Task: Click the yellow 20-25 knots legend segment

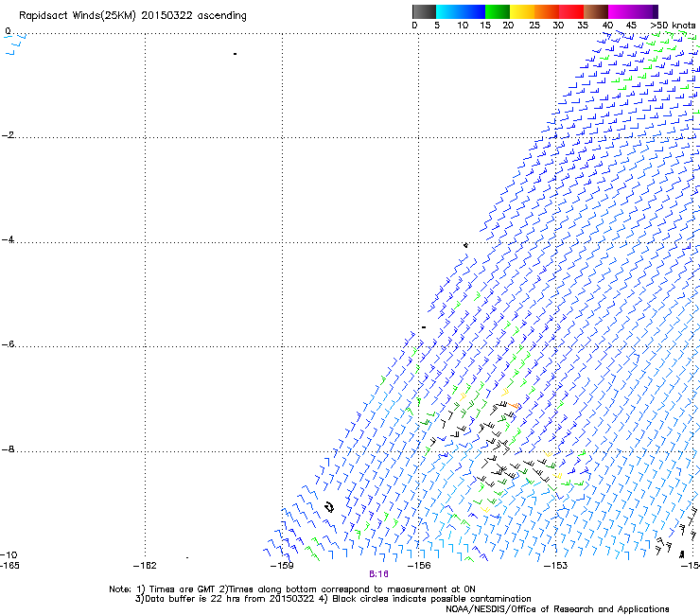Action: [x=522, y=11]
